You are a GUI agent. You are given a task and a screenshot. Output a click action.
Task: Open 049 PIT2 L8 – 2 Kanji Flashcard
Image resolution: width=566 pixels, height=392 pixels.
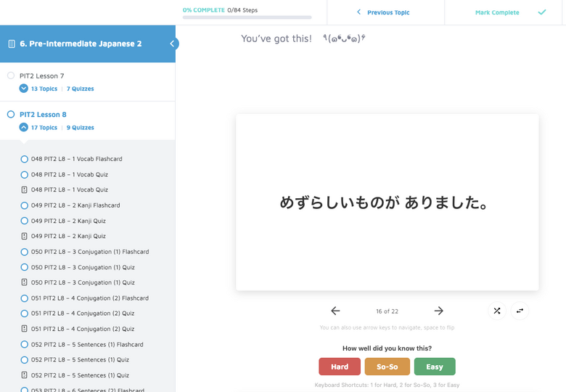click(x=75, y=205)
